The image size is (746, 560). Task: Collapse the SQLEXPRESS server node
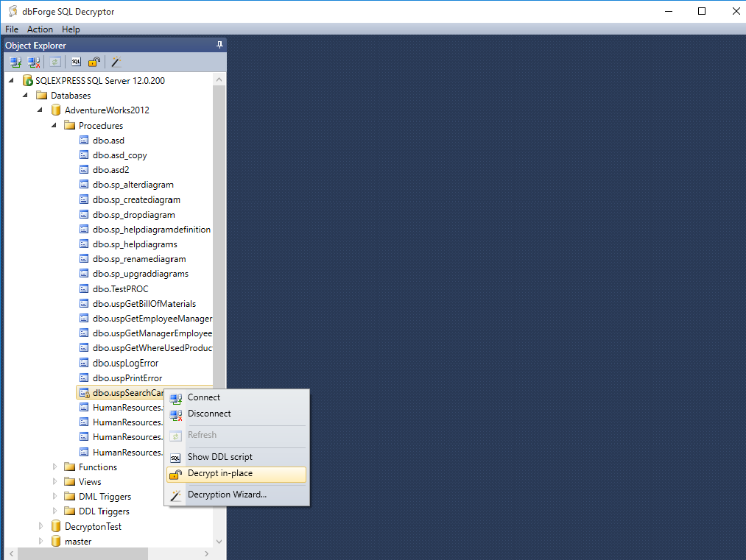coord(12,80)
